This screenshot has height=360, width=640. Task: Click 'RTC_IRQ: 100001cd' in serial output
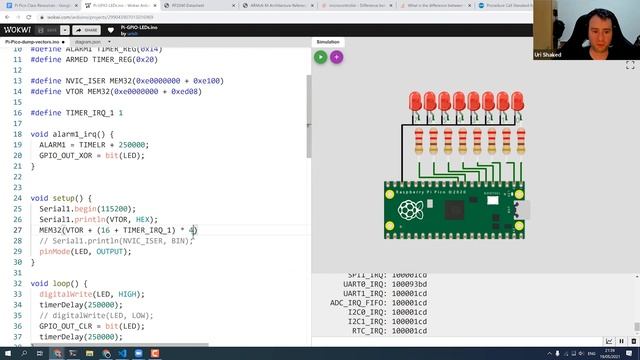pyautogui.click(x=389, y=331)
